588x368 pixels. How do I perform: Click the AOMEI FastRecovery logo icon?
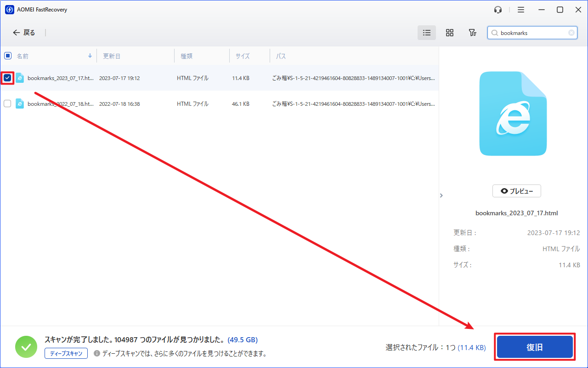click(9, 10)
